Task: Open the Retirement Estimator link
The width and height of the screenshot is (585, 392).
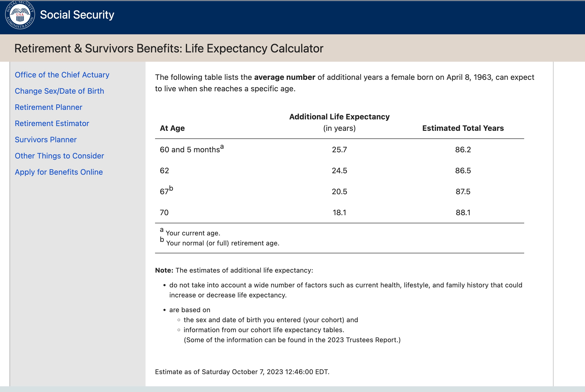Action: click(52, 123)
